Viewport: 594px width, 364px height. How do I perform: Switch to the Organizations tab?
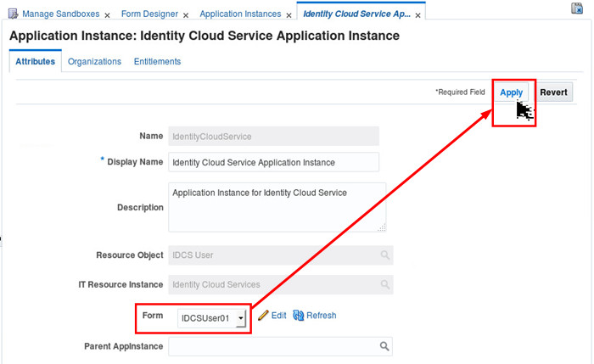coord(94,62)
